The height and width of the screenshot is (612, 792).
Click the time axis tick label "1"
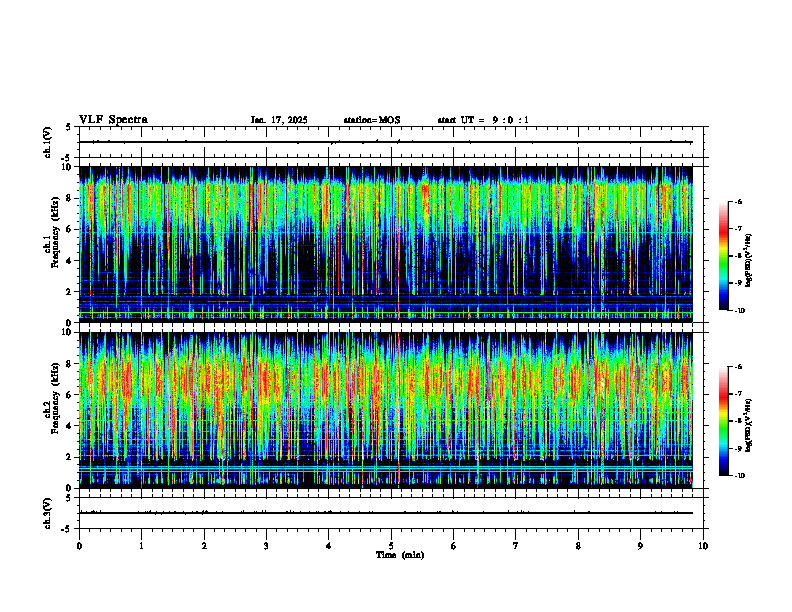pyautogui.click(x=141, y=546)
